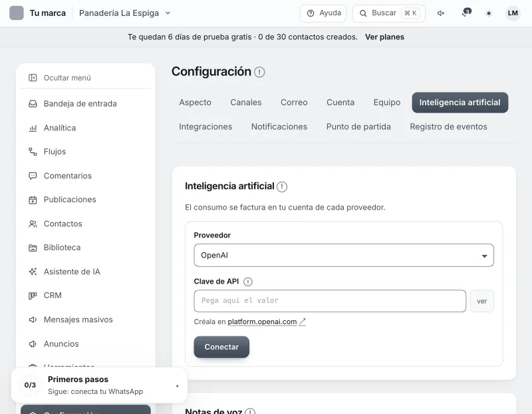Image resolution: width=532 pixels, height=414 pixels.
Task: Switch to the Equipo tab
Action: click(x=387, y=103)
